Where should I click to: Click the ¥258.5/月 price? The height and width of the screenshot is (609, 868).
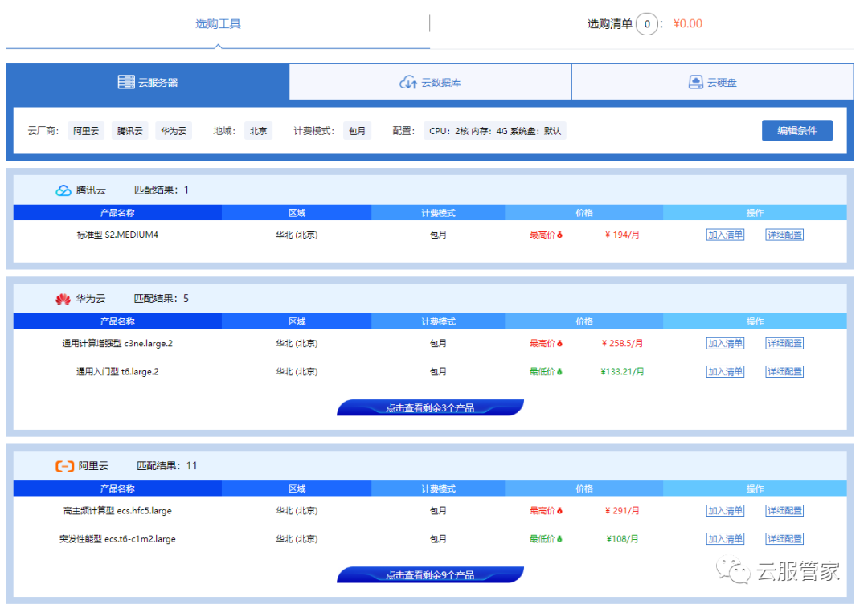(x=622, y=344)
